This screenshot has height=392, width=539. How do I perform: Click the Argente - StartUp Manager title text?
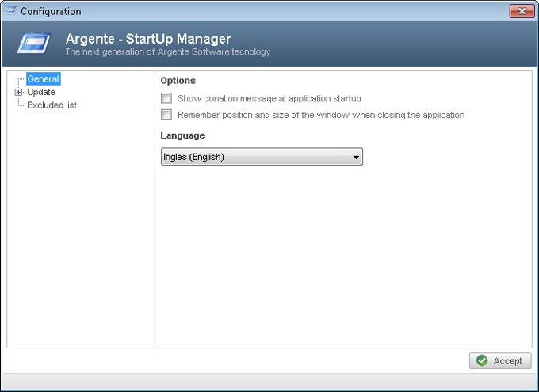click(148, 39)
